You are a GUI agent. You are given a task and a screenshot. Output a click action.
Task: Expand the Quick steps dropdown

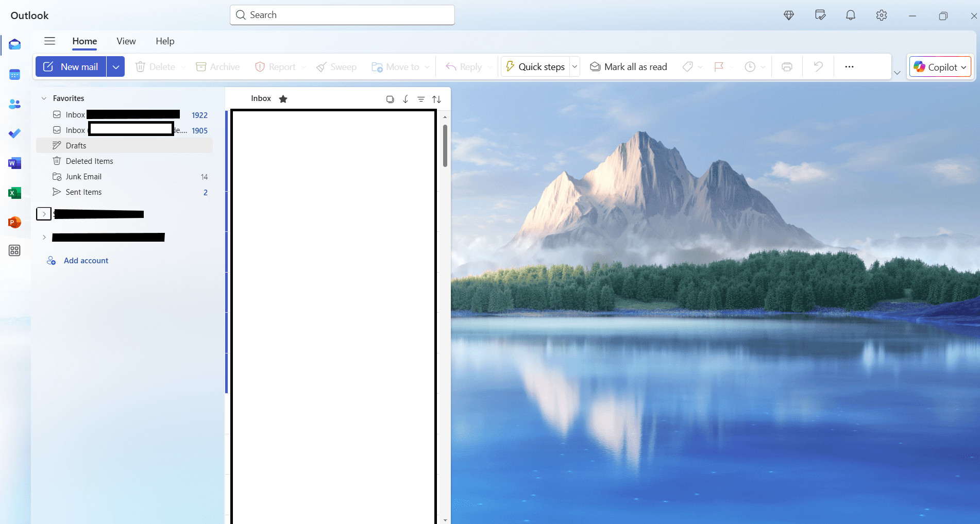pos(575,67)
